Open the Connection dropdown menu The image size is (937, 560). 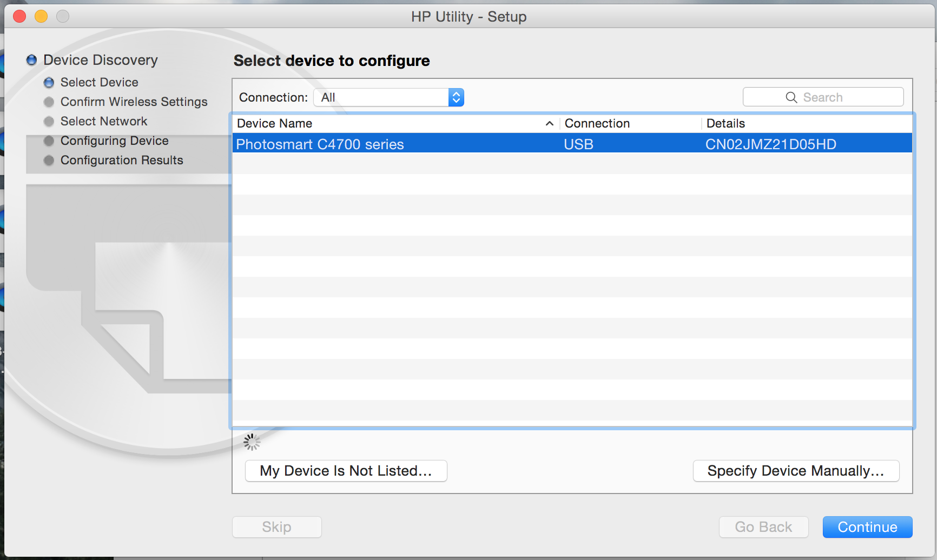(x=388, y=97)
